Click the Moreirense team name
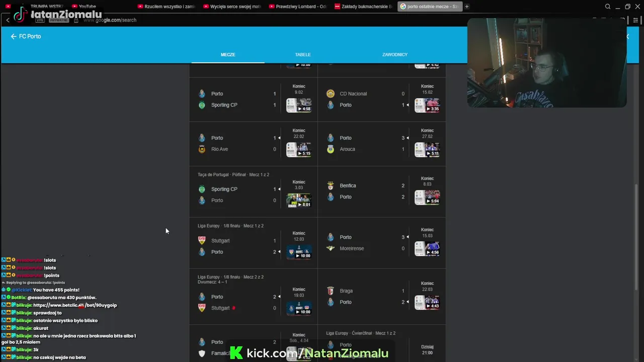 pyautogui.click(x=352, y=248)
